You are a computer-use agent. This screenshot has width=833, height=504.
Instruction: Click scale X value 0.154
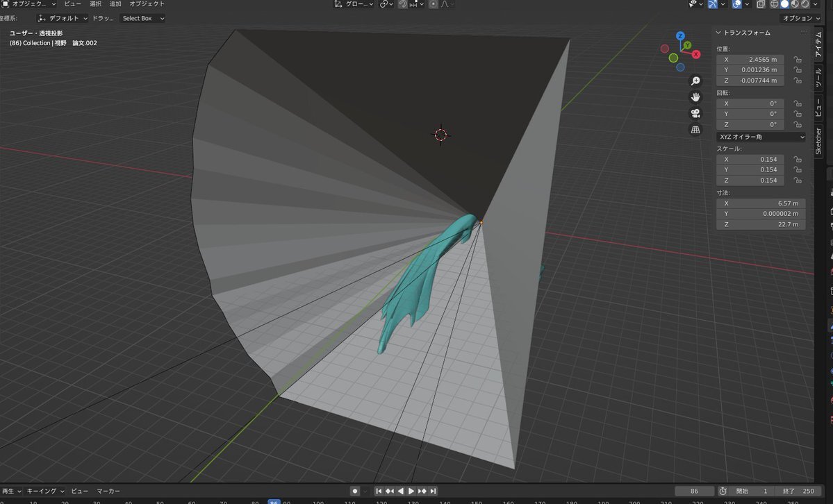(x=750, y=160)
